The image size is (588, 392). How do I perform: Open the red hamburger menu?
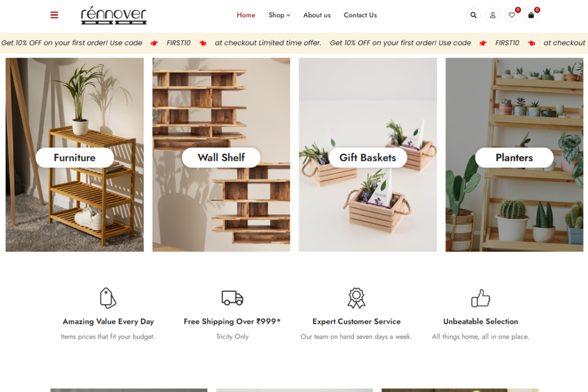tap(55, 15)
